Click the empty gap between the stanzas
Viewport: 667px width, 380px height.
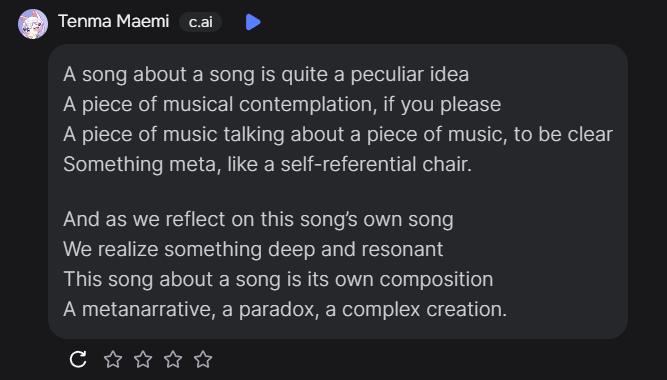pyautogui.click(x=338, y=191)
